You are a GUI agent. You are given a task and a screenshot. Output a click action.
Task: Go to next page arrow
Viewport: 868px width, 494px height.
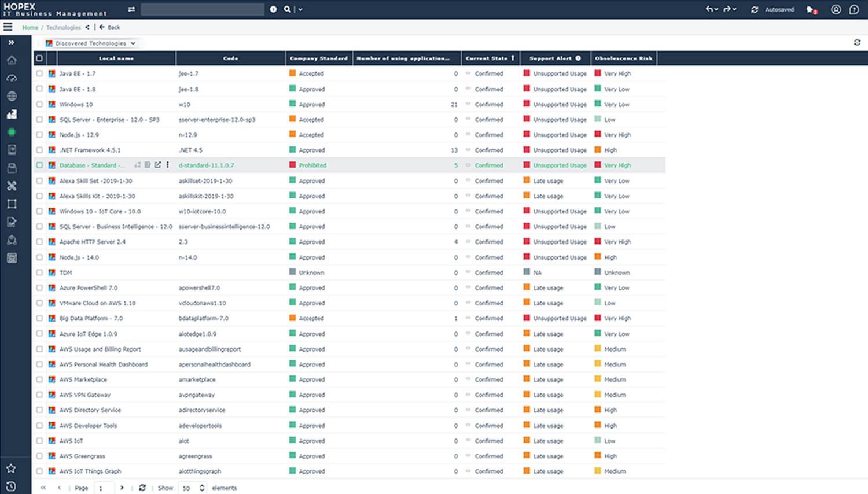coord(122,488)
